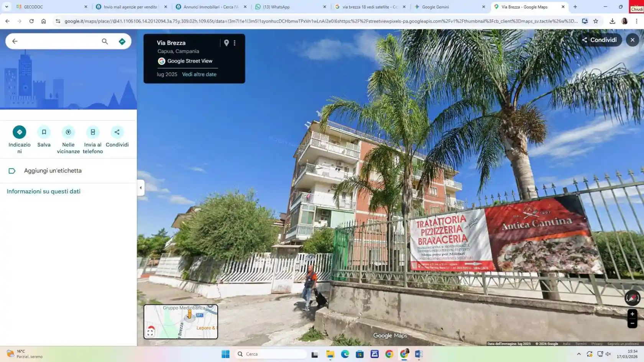
Task: Click the location pin icon near Via Brezza
Action: point(227,43)
